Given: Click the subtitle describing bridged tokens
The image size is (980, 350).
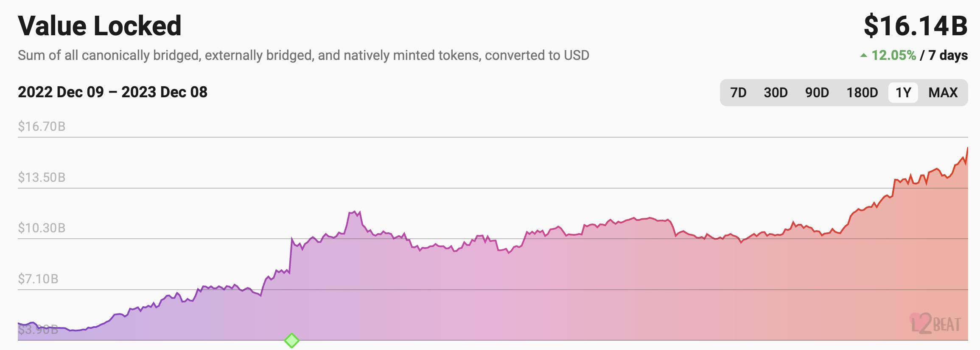Looking at the screenshot, I should (303, 55).
